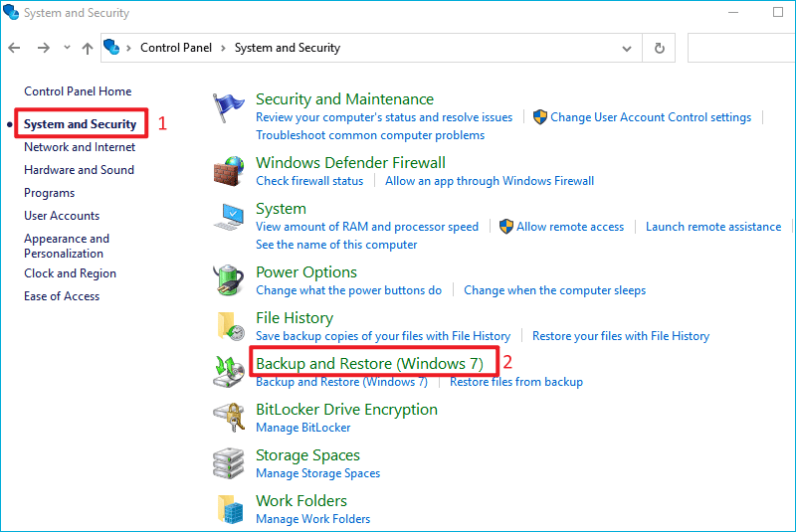Click the Control Panel breadcrumb

pos(176,48)
